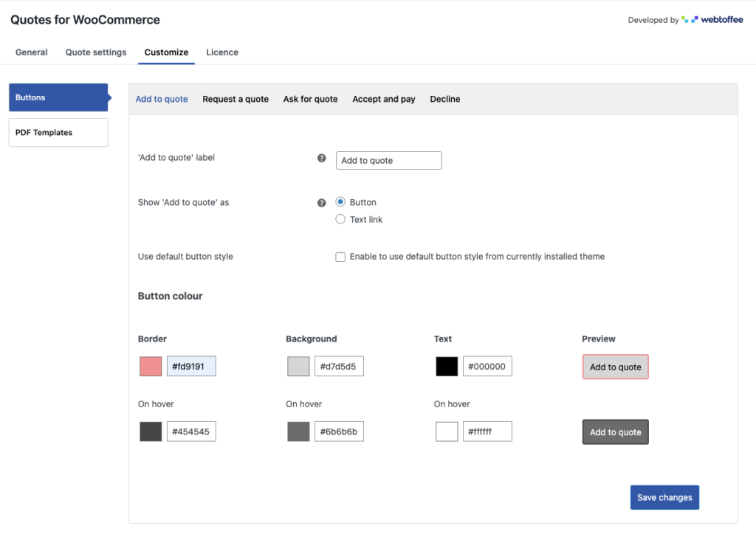Open the PDF Templates sidebar section
This screenshot has width=756, height=554.
click(x=58, y=133)
